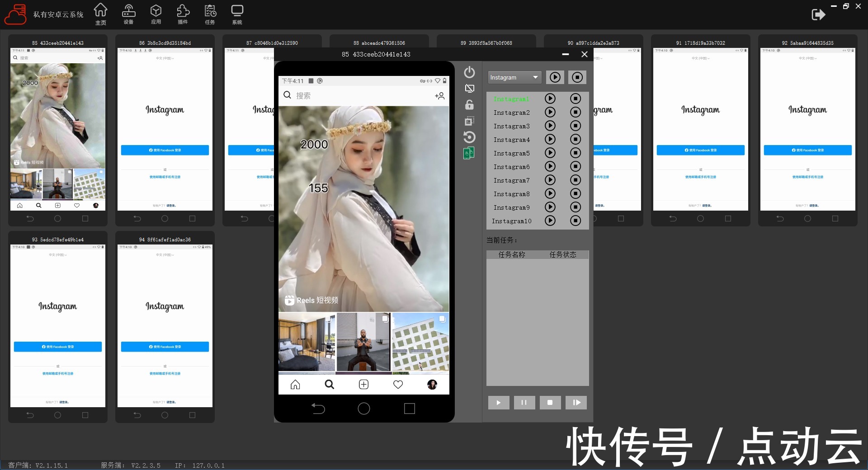Open the 任务 tasks tab
The width and height of the screenshot is (868, 470).
click(x=210, y=14)
